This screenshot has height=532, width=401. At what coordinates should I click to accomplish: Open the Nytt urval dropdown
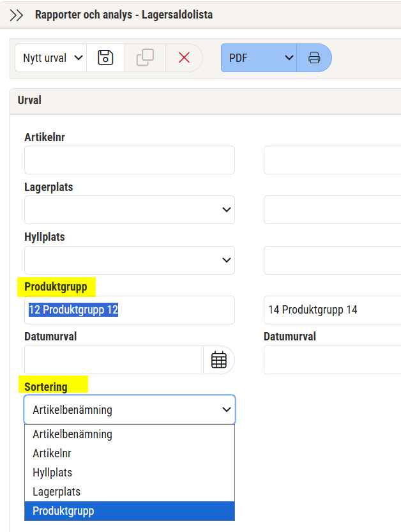52,57
